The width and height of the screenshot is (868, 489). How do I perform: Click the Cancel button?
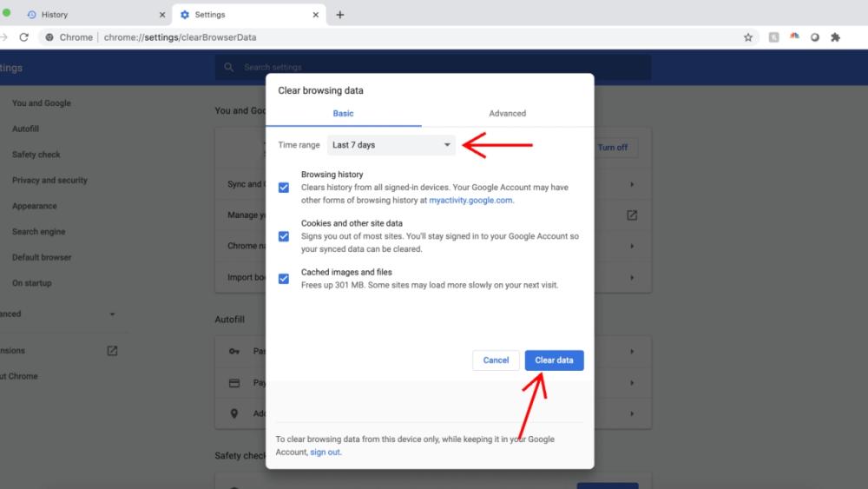point(496,360)
